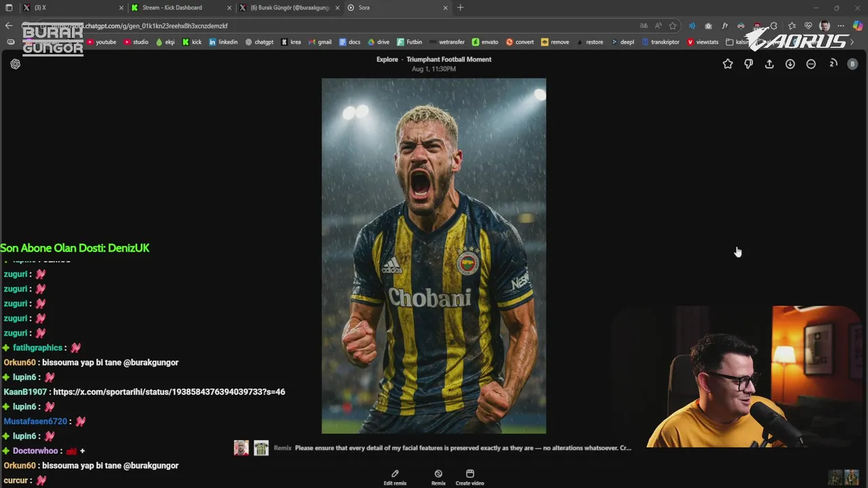Open the remove bookmark
868x488 pixels.
pos(555,42)
